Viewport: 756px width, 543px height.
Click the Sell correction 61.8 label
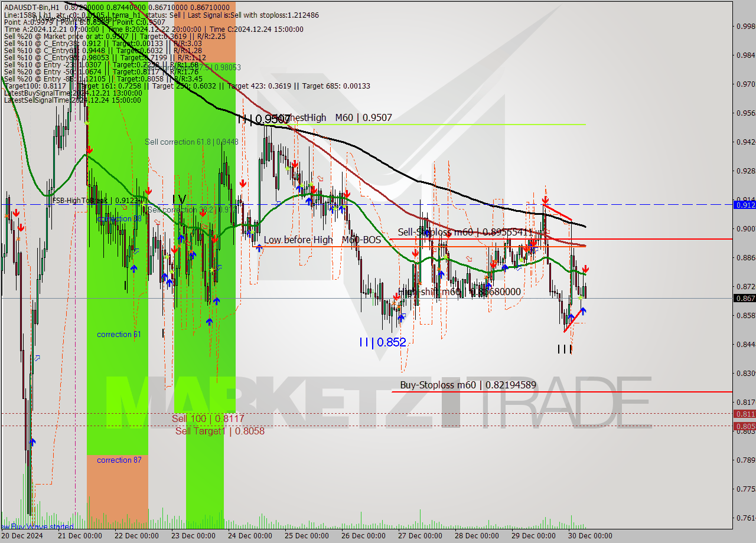191,142
